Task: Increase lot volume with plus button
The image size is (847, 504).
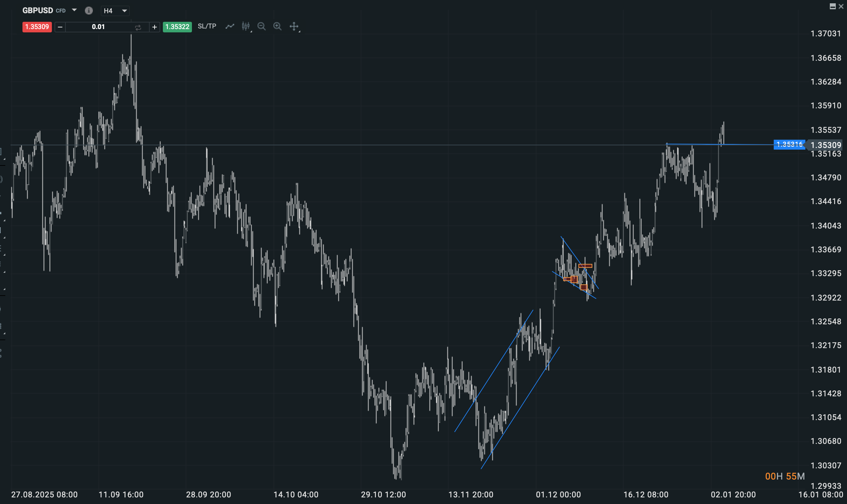Action: coord(155,27)
